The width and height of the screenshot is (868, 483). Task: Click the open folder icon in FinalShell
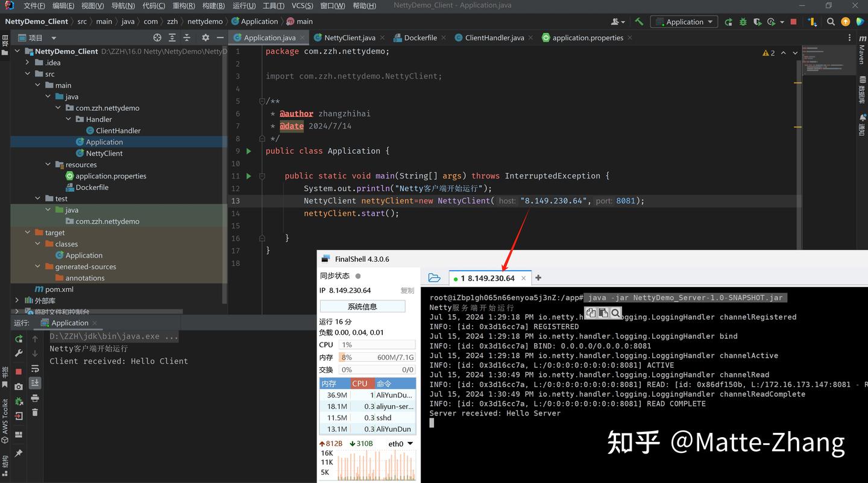[434, 278]
